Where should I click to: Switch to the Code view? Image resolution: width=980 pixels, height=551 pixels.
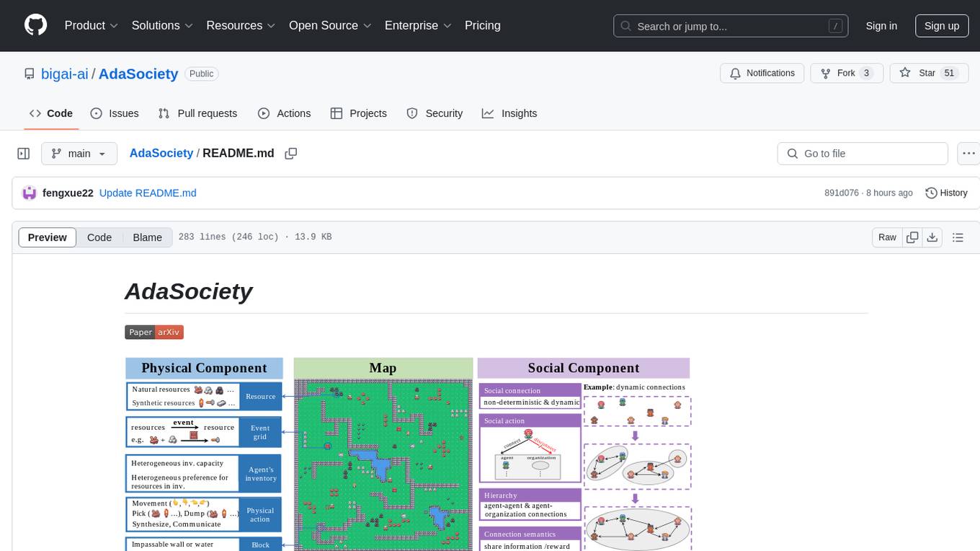[99, 237]
